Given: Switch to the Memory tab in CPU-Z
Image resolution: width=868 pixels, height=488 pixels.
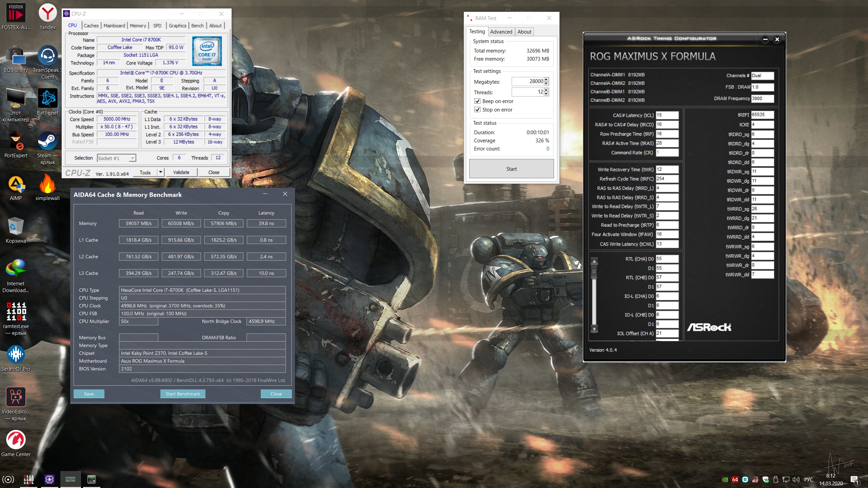Looking at the screenshot, I should (138, 26).
